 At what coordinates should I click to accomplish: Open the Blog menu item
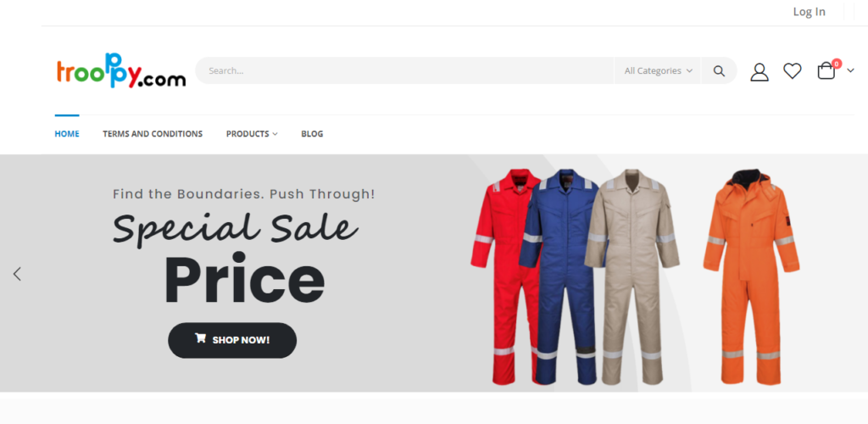pyautogui.click(x=312, y=134)
